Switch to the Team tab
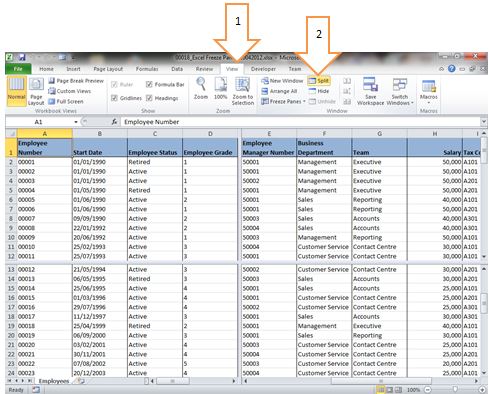 295,69
